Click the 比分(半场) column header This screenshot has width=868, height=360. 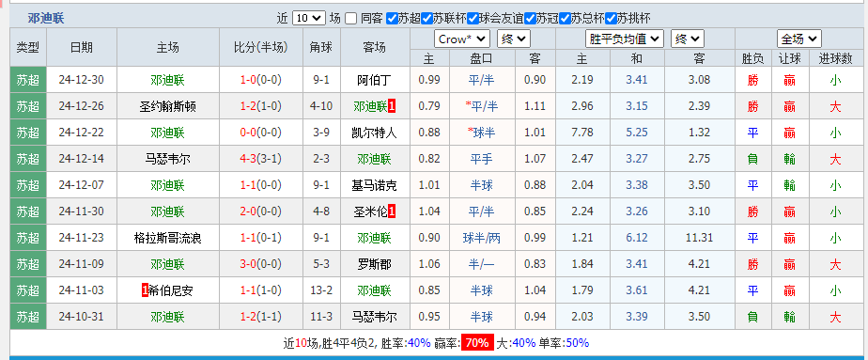[261, 48]
